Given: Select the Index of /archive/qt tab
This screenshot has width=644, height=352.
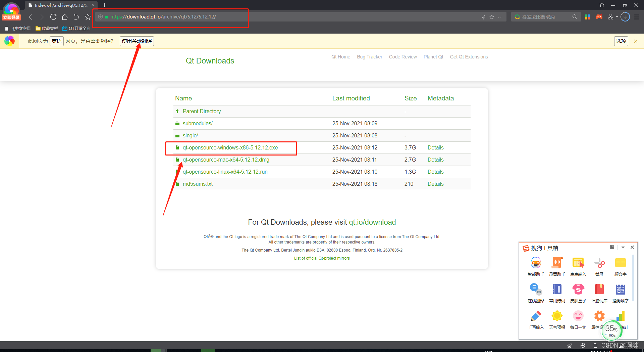Looking at the screenshot, I should [61, 5].
